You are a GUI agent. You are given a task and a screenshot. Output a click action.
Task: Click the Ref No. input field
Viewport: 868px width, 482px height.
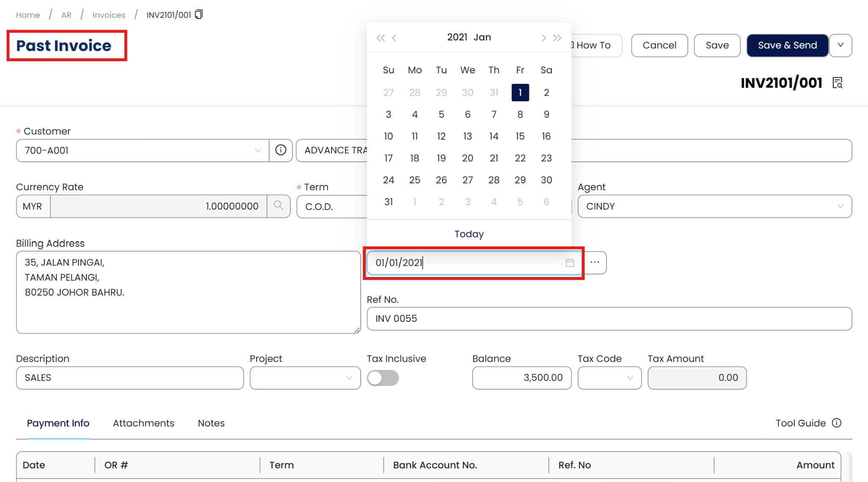(x=609, y=319)
